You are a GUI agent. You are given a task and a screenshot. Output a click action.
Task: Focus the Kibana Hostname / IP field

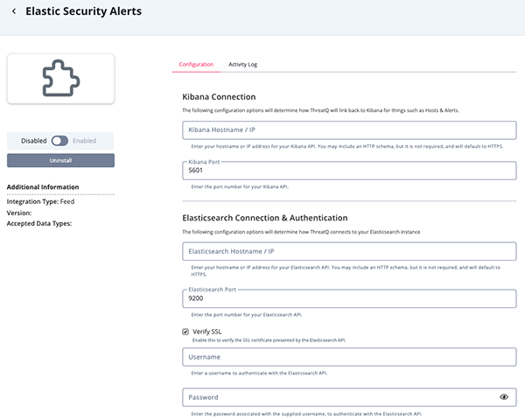349,130
